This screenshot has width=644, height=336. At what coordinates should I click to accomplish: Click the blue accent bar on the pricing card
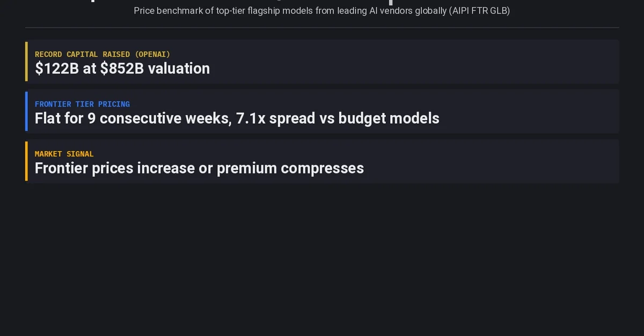[x=26, y=111]
